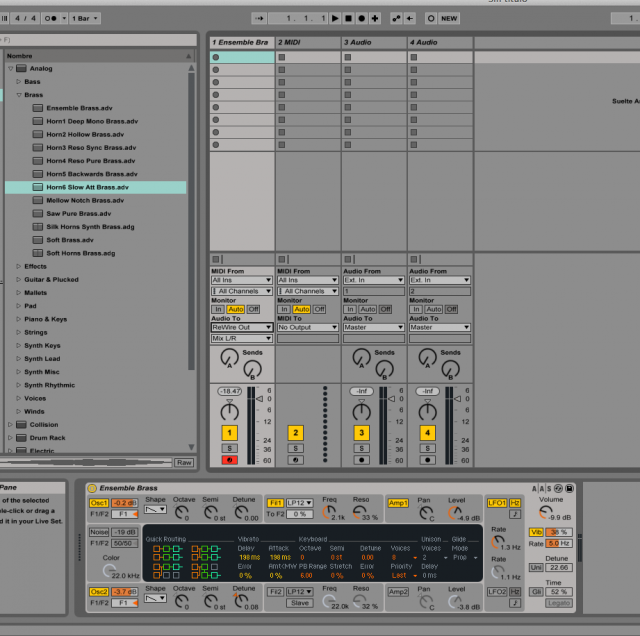This screenshot has width=640, height=636.
Task: Click the transport Play button
Action: tap(336, 18)
